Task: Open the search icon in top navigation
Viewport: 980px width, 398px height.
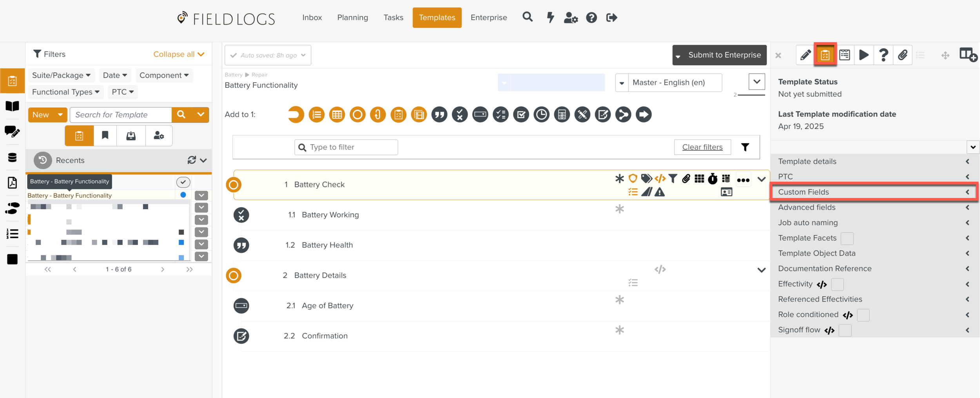Action: [x=527, y=17]
